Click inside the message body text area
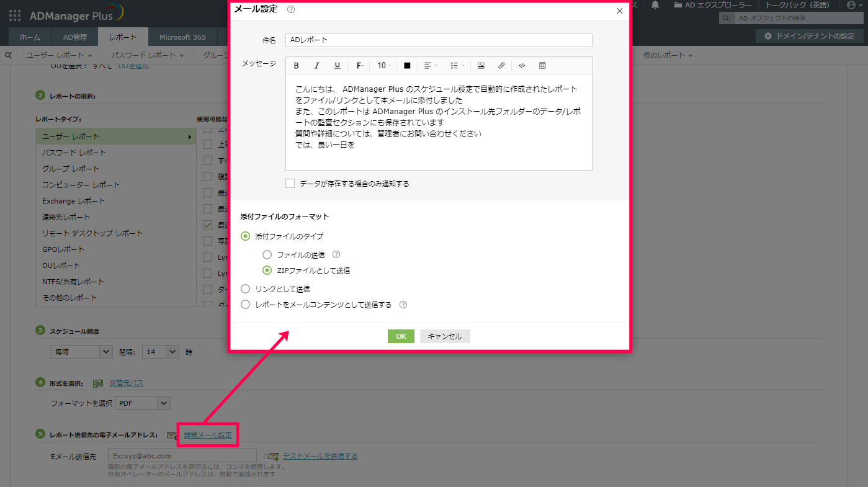The width and height of the screenshot is (868, 487). click(x=439, y=122)
